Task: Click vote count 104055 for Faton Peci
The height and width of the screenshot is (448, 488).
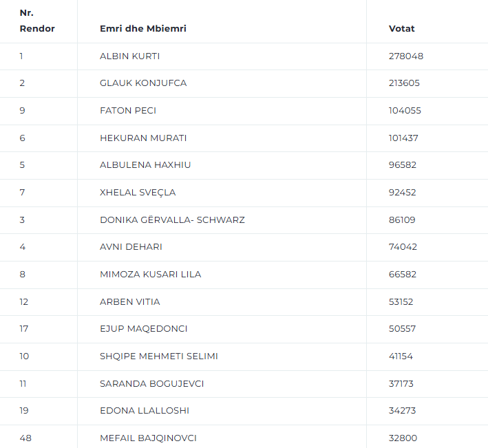Action: point(405,110)
